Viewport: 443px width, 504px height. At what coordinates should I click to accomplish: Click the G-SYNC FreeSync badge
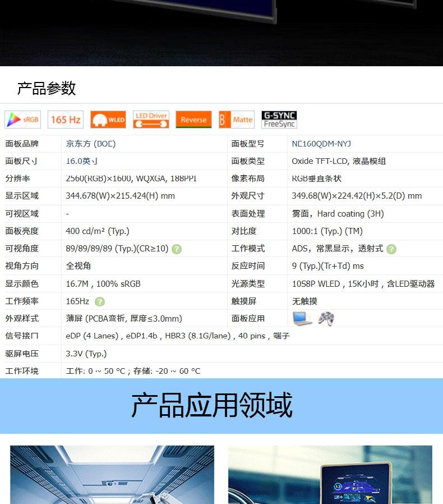[279, 120]
